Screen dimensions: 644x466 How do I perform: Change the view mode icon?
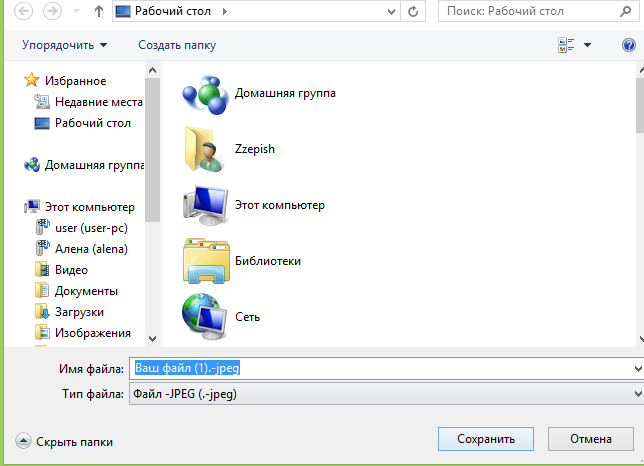[x=566, y=45]
